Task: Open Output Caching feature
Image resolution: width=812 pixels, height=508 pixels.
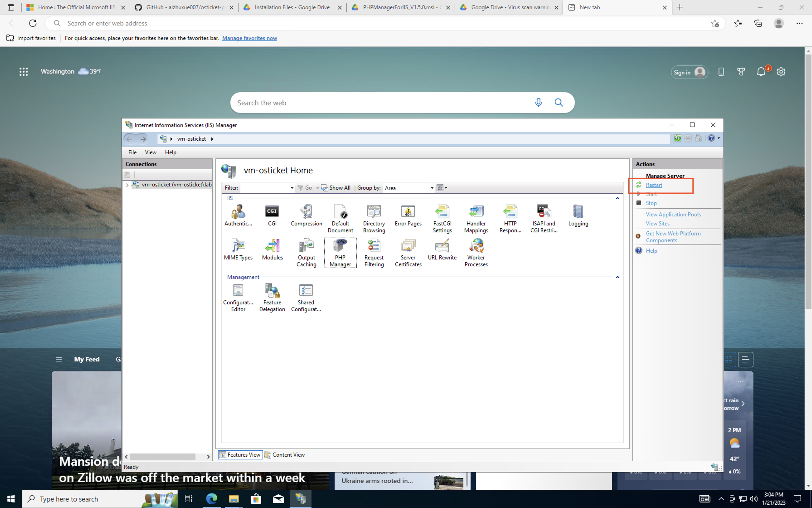Action: [306, 253]
